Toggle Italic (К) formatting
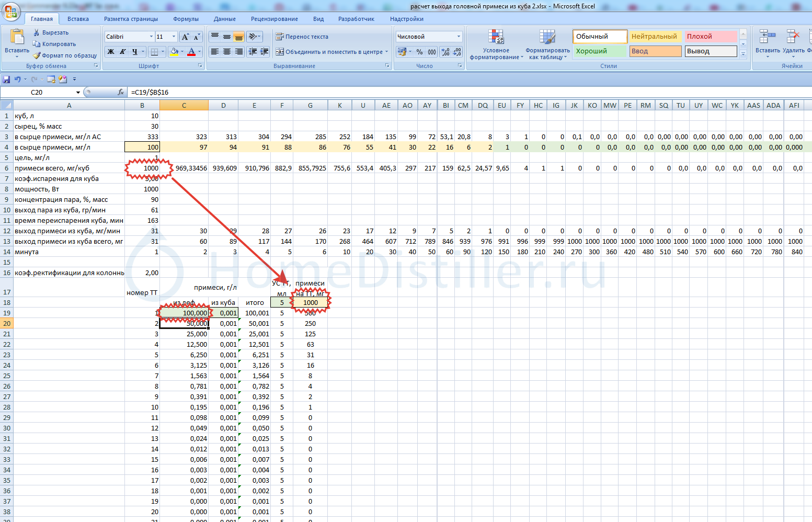 (x=123, y=52)
